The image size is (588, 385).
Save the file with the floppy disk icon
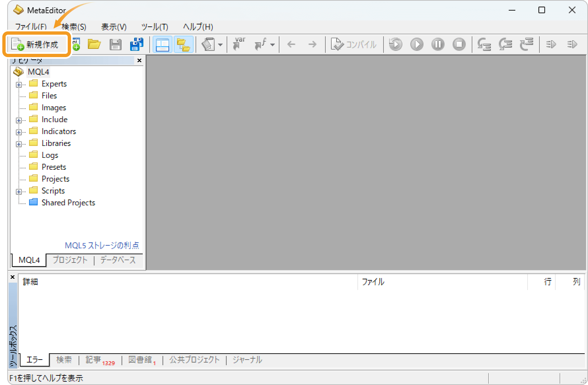click(115, 44)
